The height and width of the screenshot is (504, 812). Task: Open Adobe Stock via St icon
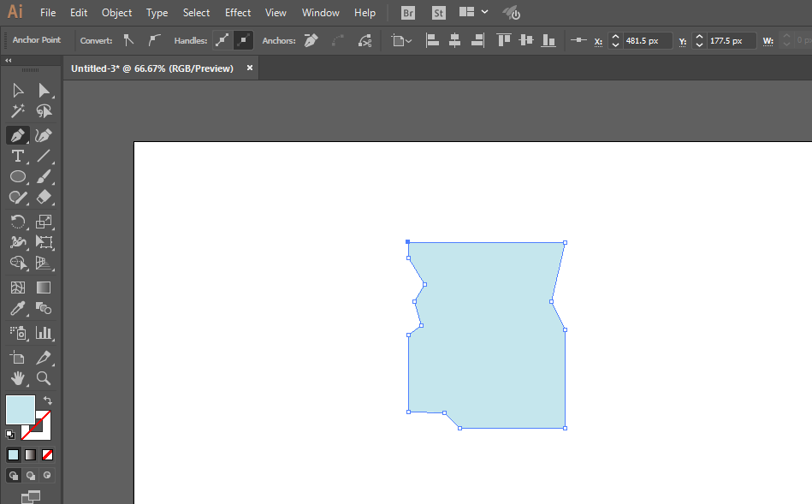439,13
